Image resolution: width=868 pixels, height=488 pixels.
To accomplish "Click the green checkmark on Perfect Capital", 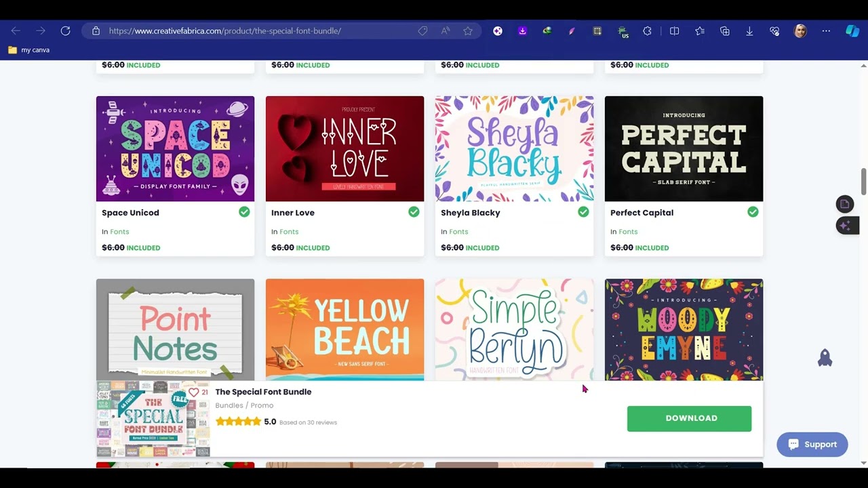I will pos(753,212).
